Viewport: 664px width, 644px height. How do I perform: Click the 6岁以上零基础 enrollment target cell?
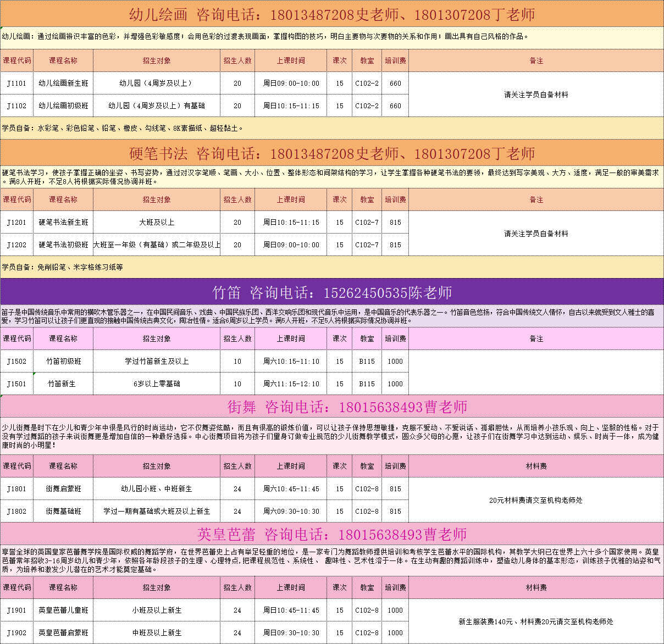157,384
